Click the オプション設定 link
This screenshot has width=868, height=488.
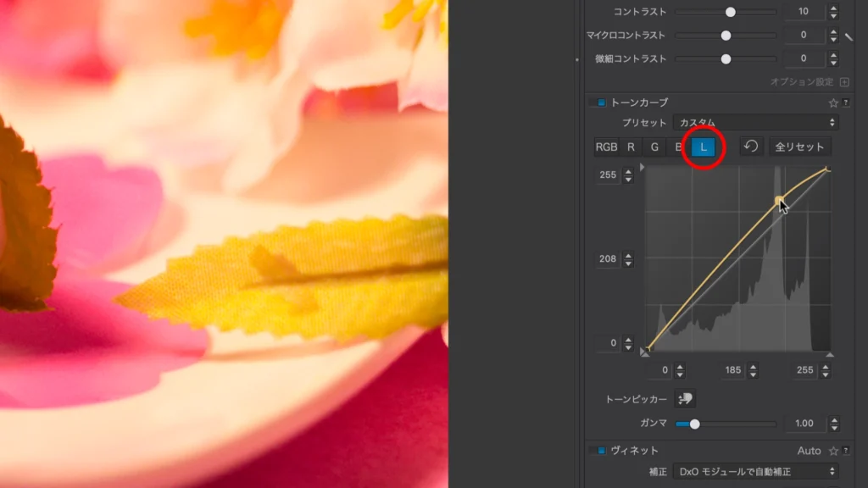coord(801,82)
